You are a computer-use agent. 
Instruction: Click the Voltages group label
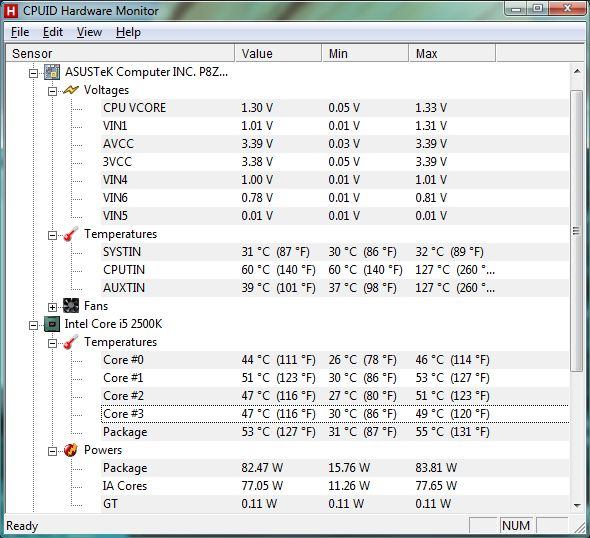pyautogui.click(x=106, y=90)
